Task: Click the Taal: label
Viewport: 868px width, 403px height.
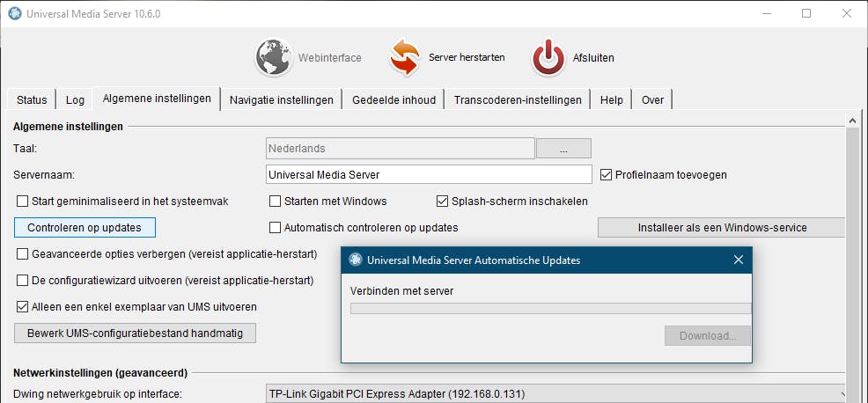Action: click(x=25, y=149)
